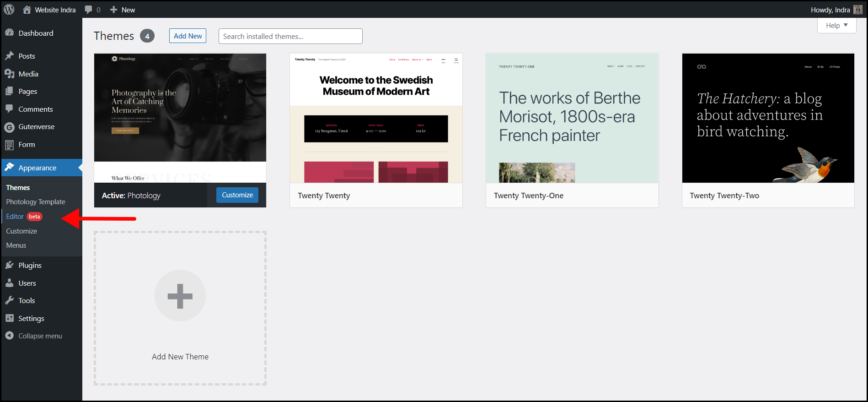868x402 pixels.
Task: Open the comments bubble icon in admin bar
Action: pyautogui.click(x=88, y=10)
